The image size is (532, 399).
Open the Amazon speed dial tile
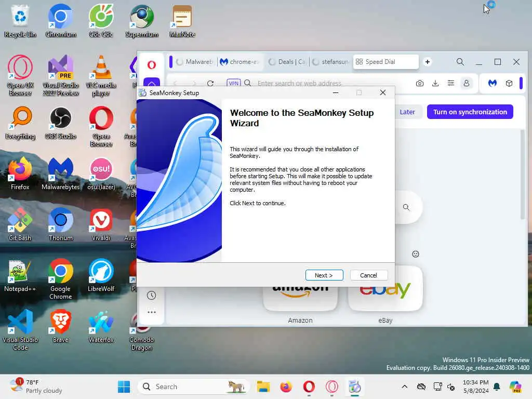click(300, 299)
